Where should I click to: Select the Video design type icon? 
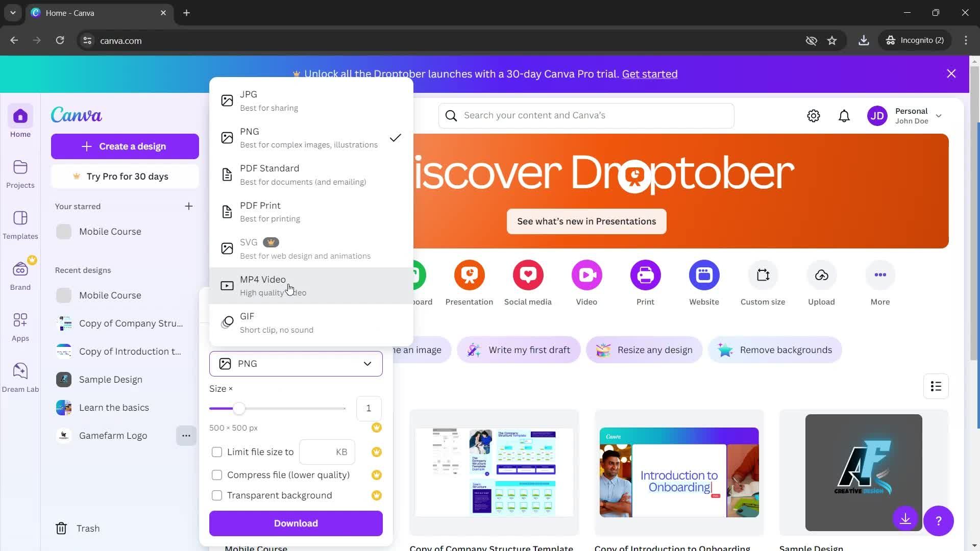587,275
